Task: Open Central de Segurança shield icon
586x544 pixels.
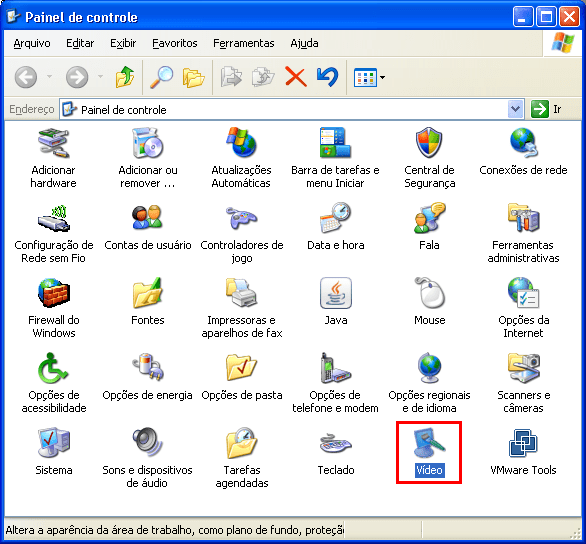Action: (x=429, y=143)
